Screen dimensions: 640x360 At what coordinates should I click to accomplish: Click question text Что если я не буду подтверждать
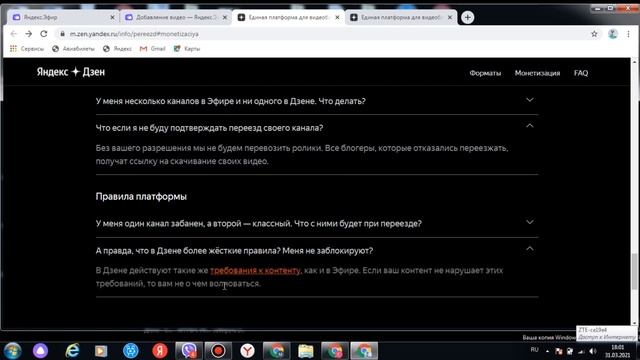coord(209,128)
